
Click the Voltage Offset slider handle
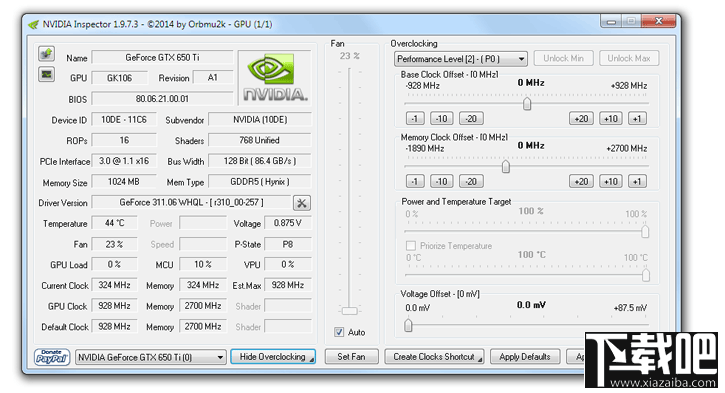(408, 325)
